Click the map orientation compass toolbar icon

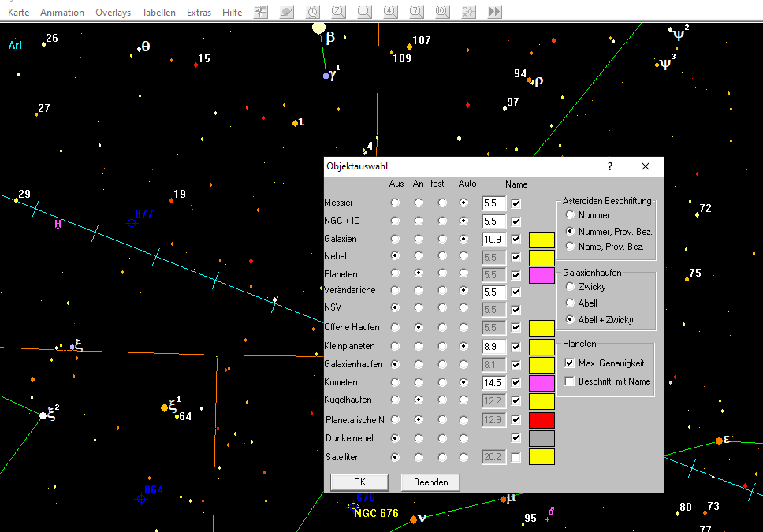tap(261, 12)
